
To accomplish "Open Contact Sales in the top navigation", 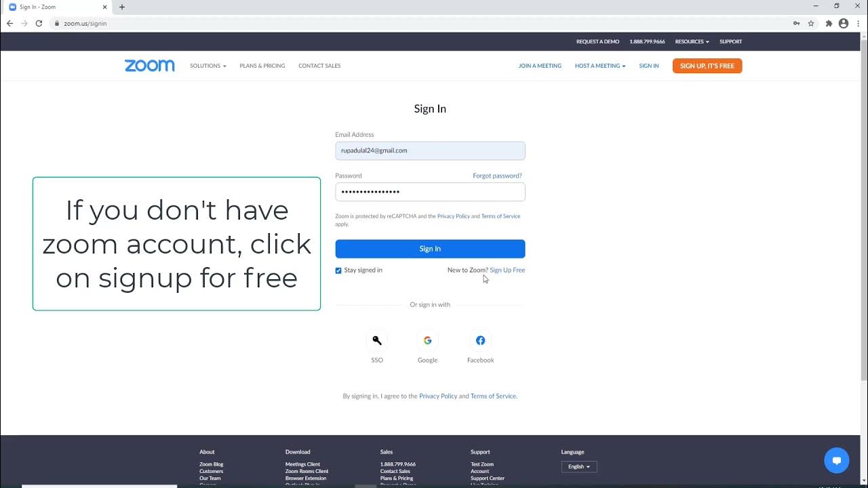I will pyautogui.click(x=319, y=66).
